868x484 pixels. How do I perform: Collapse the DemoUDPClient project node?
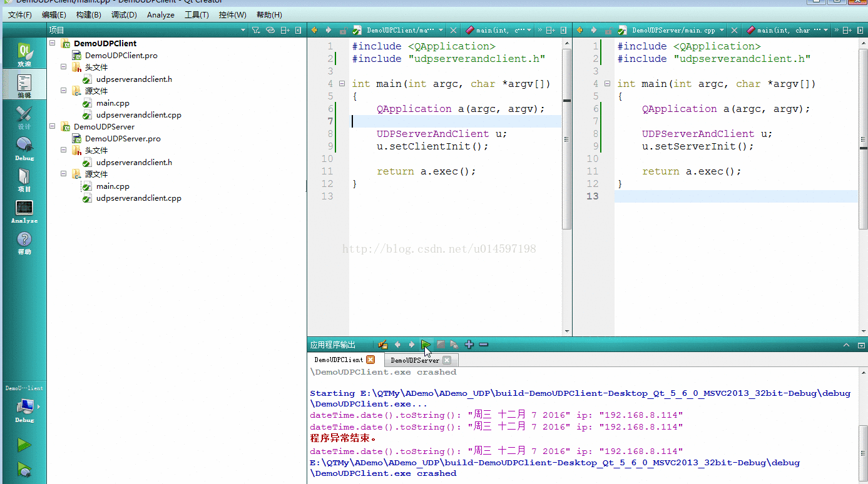tap(53, 44)
